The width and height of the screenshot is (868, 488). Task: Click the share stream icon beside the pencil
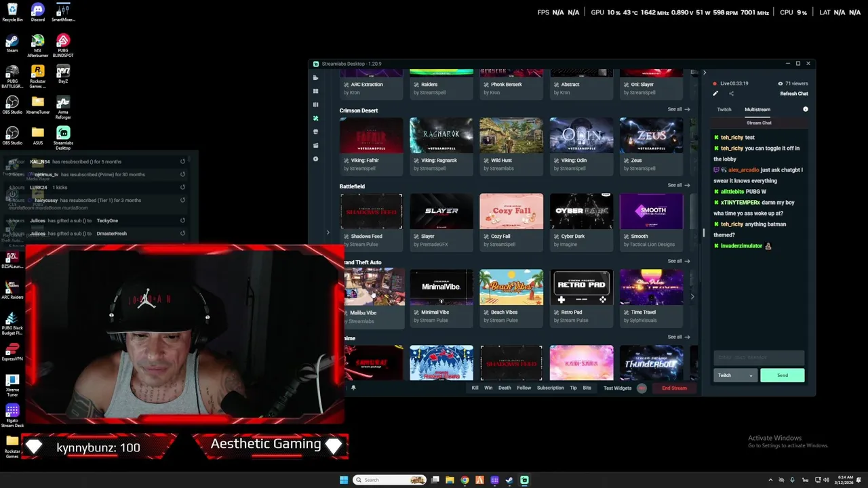[731, 94]
